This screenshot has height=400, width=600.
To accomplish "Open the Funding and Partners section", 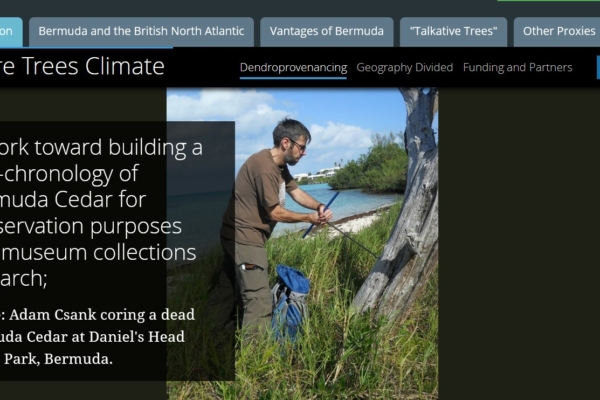I will tap(517, 68).
